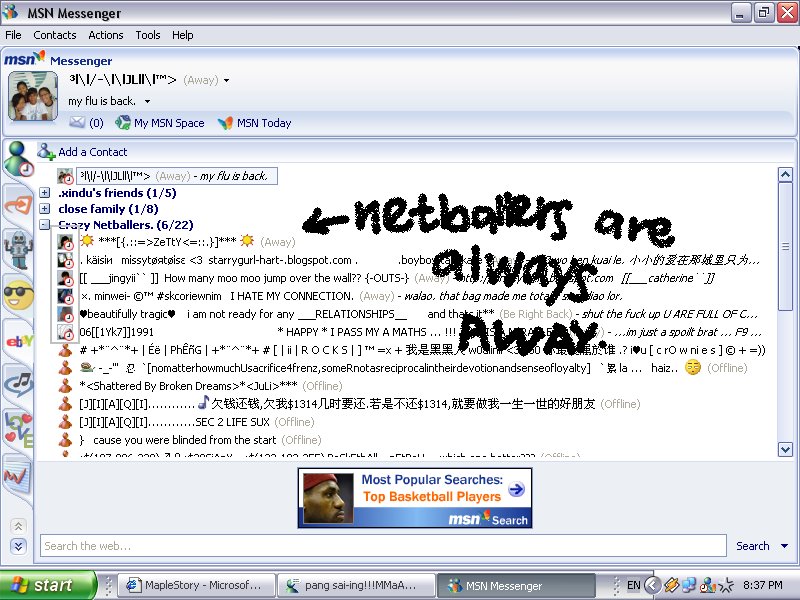Click the Windows start button

[x=47, y=585]
